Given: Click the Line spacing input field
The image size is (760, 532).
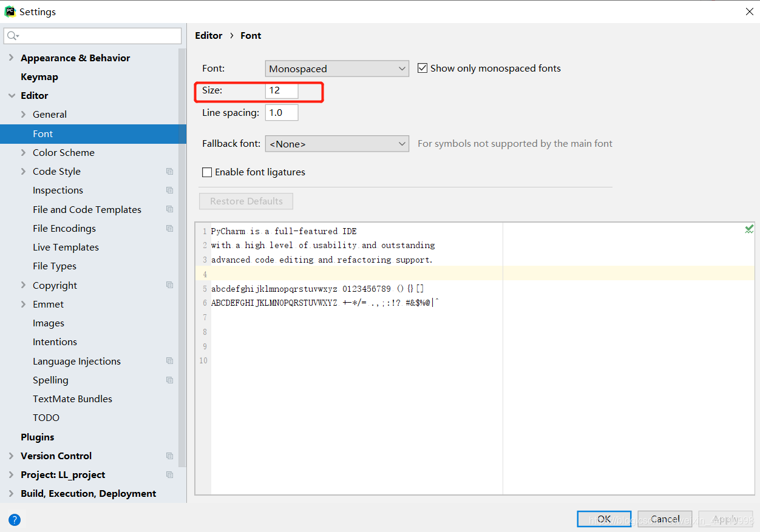Looking at the screenshot, I should point(282,113).
